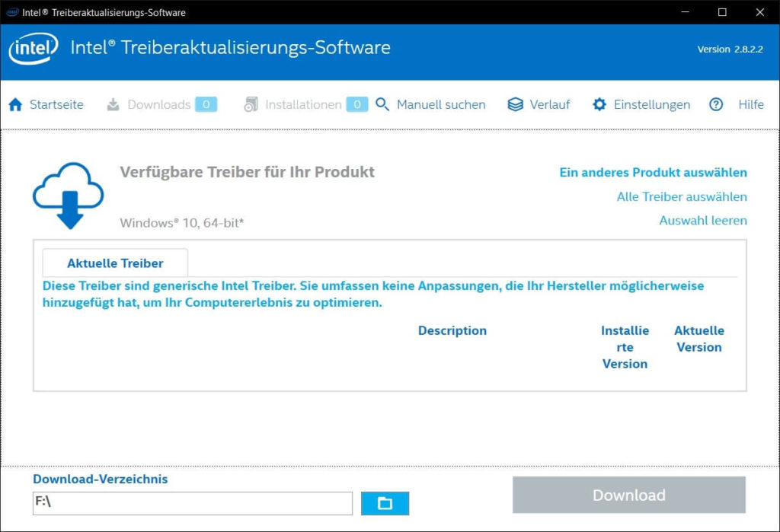
Task: Select the Aktuelle Treiber tab
Action: tap(115, 263)
